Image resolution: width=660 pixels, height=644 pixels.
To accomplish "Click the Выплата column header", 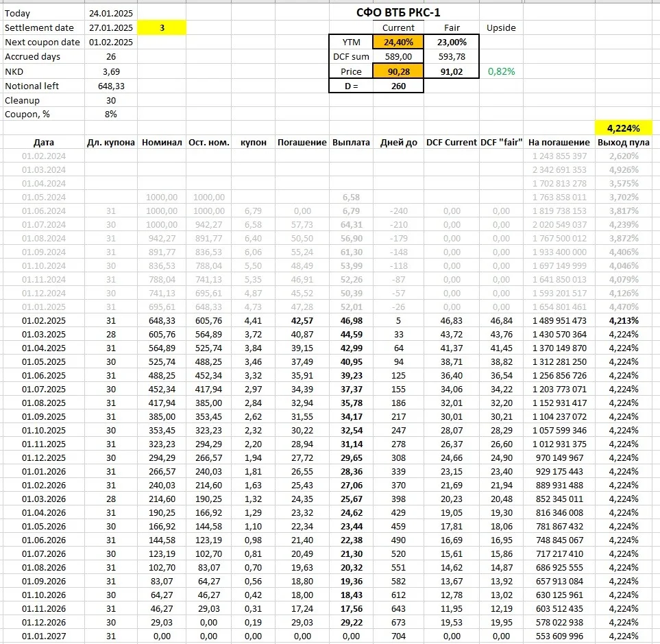I will (x=351, y=143).
